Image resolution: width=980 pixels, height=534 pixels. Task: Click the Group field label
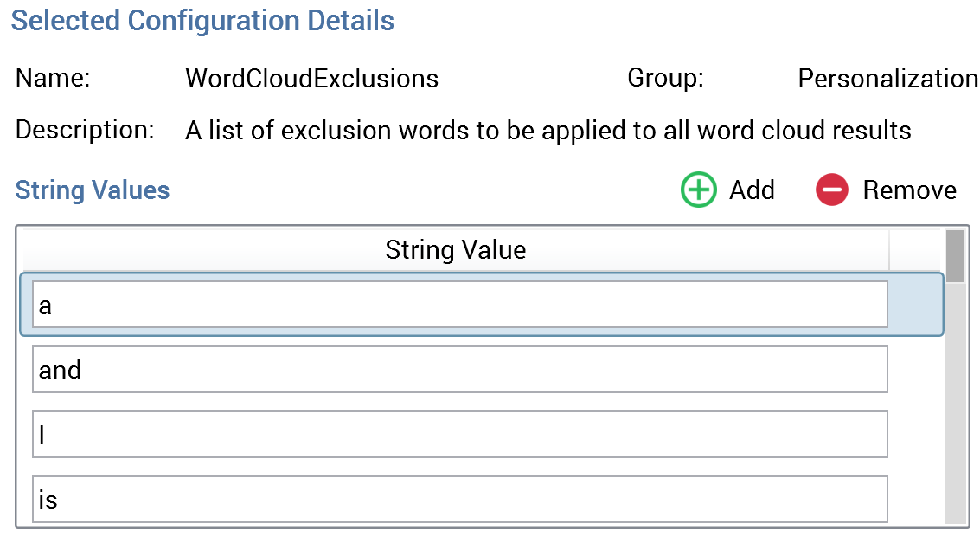tap(665, 79)
